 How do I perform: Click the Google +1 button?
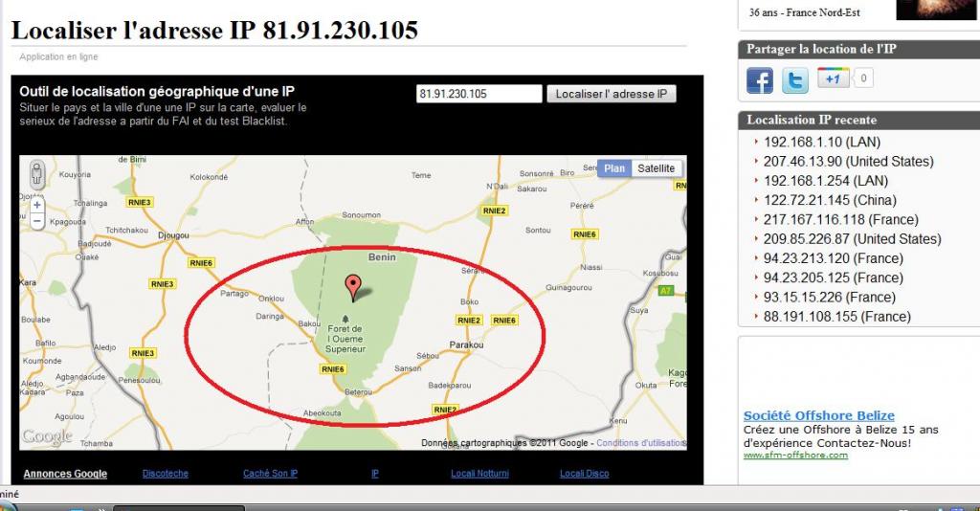(x=834, y=78)
